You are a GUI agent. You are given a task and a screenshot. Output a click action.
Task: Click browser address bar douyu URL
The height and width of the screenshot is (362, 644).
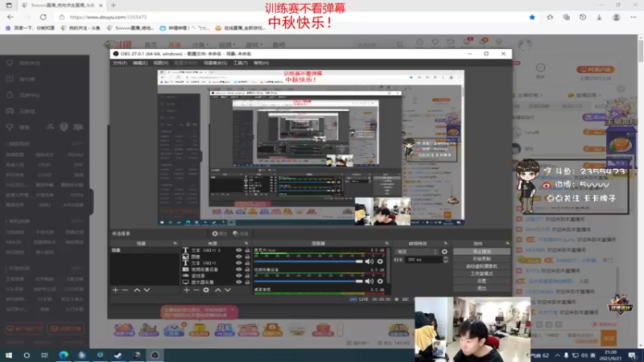[x=108, y=17]
